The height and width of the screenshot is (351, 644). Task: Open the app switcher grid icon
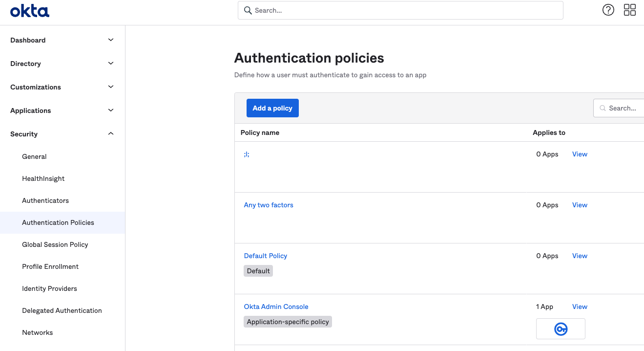[630, 10]
